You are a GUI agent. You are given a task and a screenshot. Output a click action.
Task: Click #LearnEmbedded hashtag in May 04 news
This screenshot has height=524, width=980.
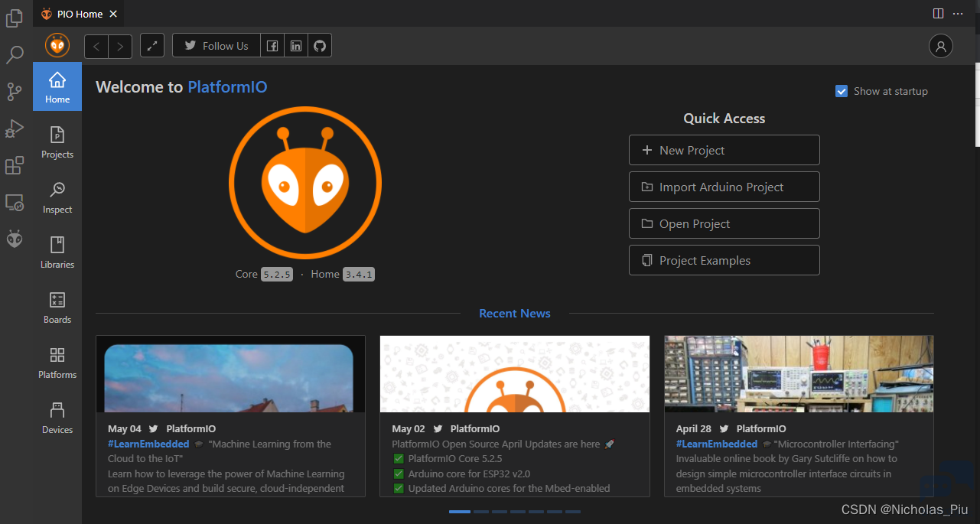pos(148,444)
